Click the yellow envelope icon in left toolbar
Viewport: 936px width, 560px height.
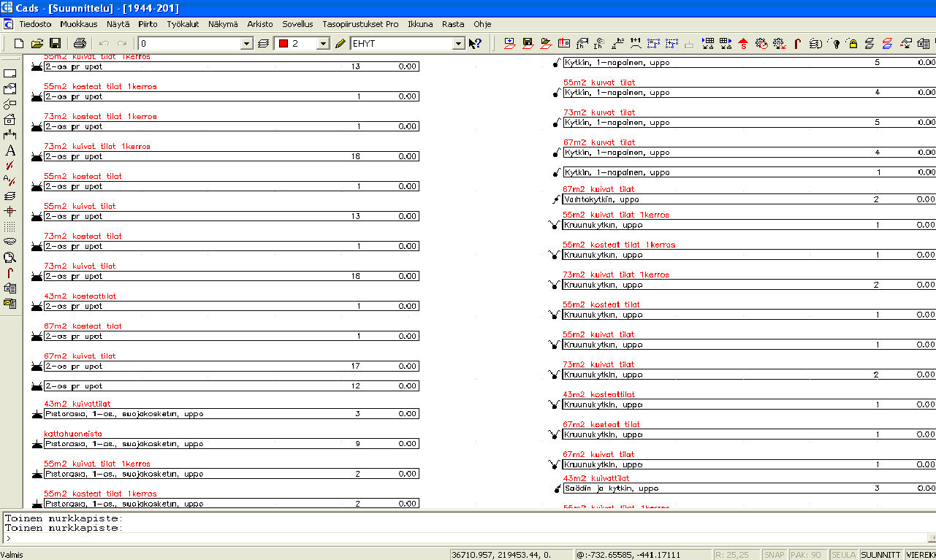click(x=10, y=303)
